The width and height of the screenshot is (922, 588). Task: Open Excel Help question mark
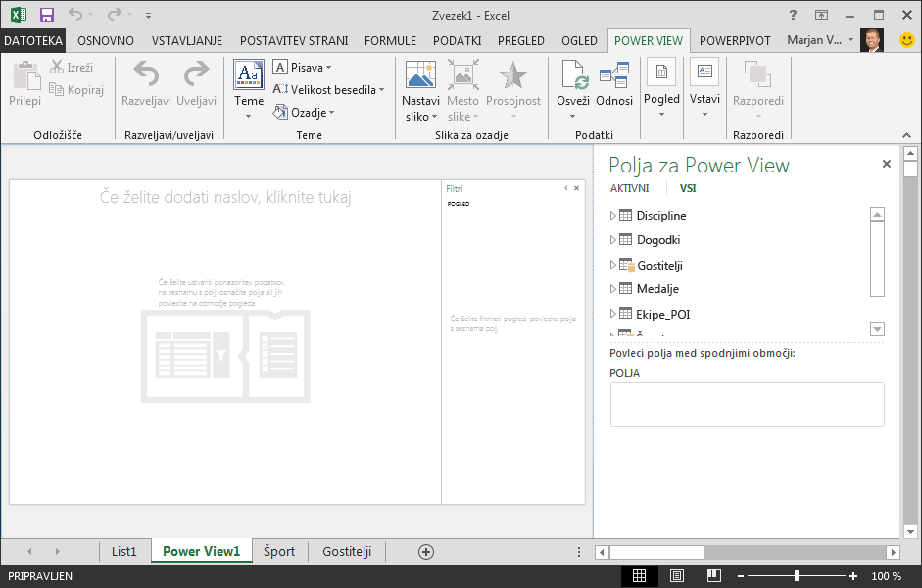click(793, 15)
